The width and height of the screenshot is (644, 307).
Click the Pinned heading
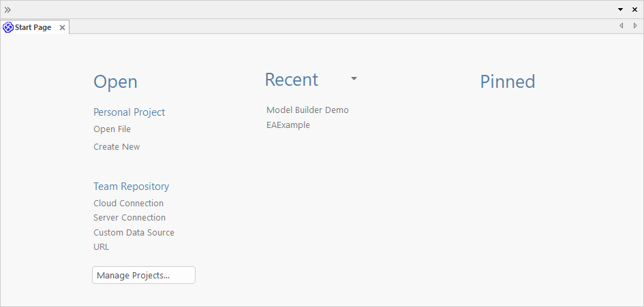pyautogui.click(x=508, y=82)
